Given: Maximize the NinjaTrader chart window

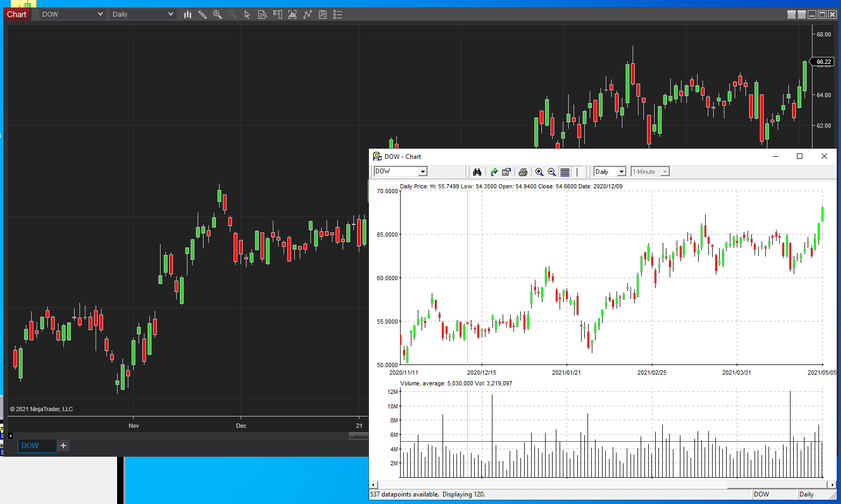Looking at the screenshot, I should tap(822, 14).
